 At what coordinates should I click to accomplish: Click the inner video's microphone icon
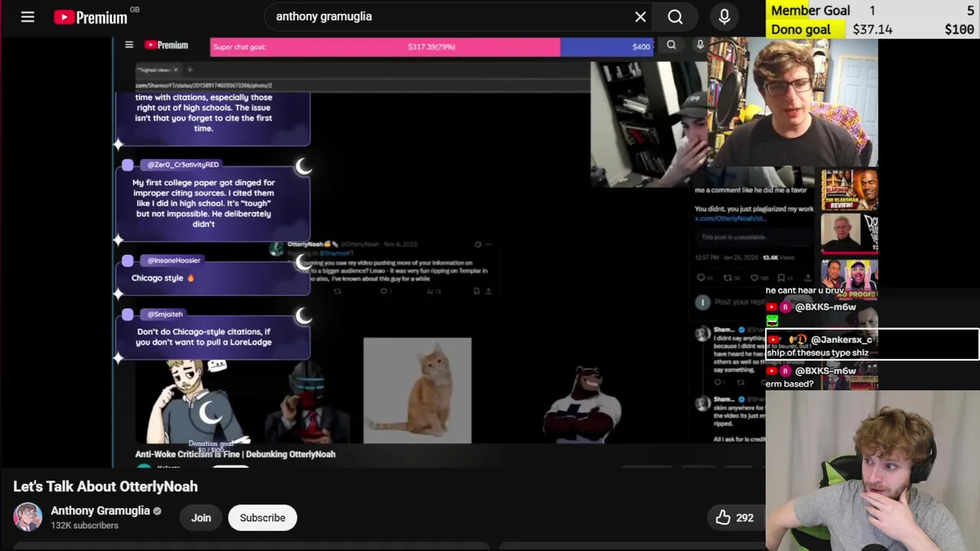[700, 45]
